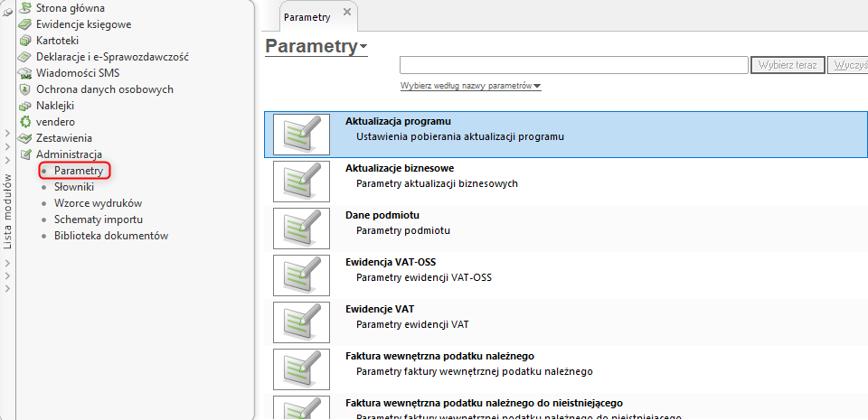
Task: Click the parameter search input field
Action: pyautogui.click(x=573, y=65)
